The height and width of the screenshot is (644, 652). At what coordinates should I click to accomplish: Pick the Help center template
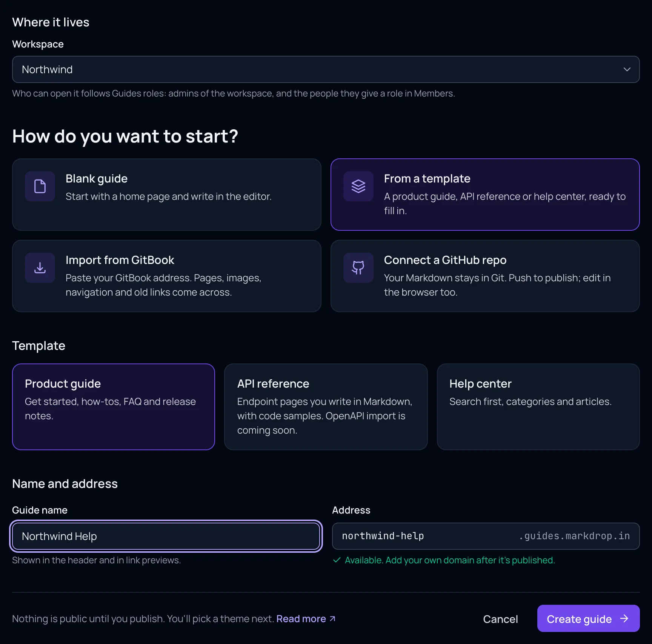coord(538,407)
